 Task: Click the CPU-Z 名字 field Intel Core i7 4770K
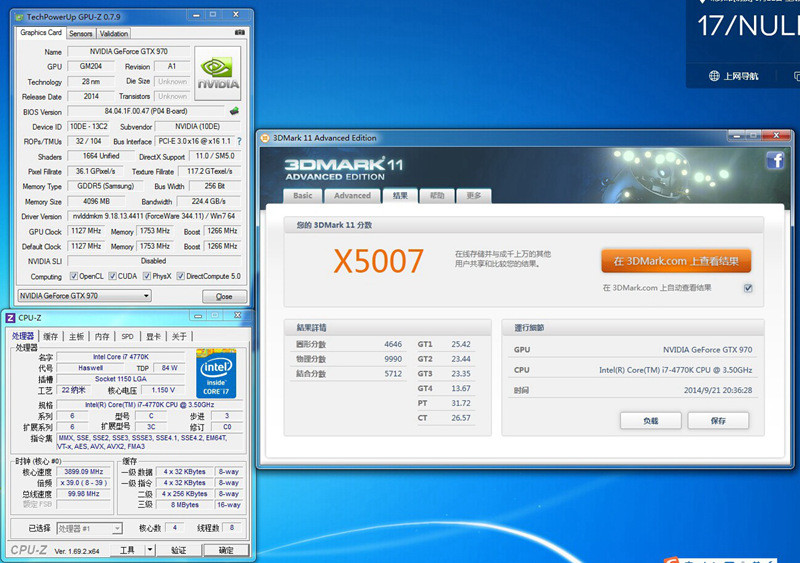(x=121, y=357)
